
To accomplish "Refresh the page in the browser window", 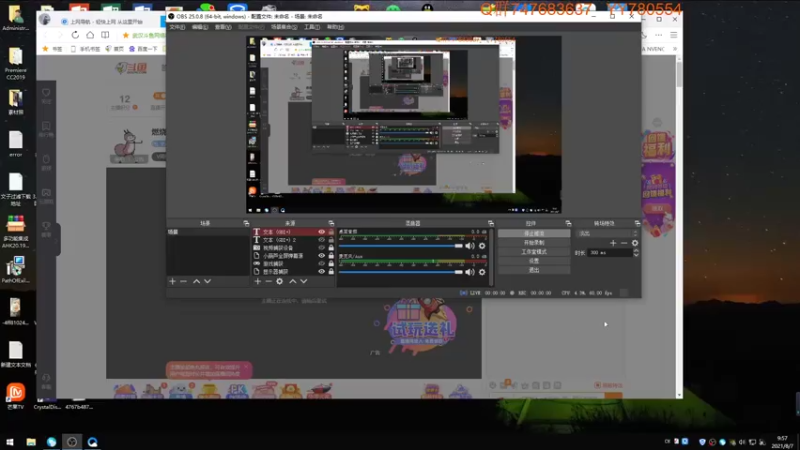I will pos(75,35).
